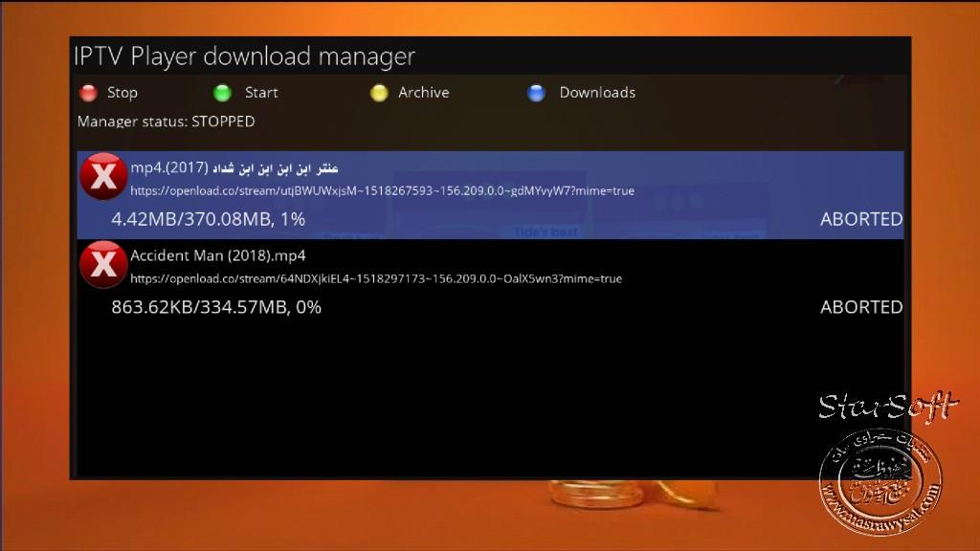The width and height of the screenshot is (980, 551).
Task: Click the aborted X icon for Accident Man
Action: pos(103,264)
